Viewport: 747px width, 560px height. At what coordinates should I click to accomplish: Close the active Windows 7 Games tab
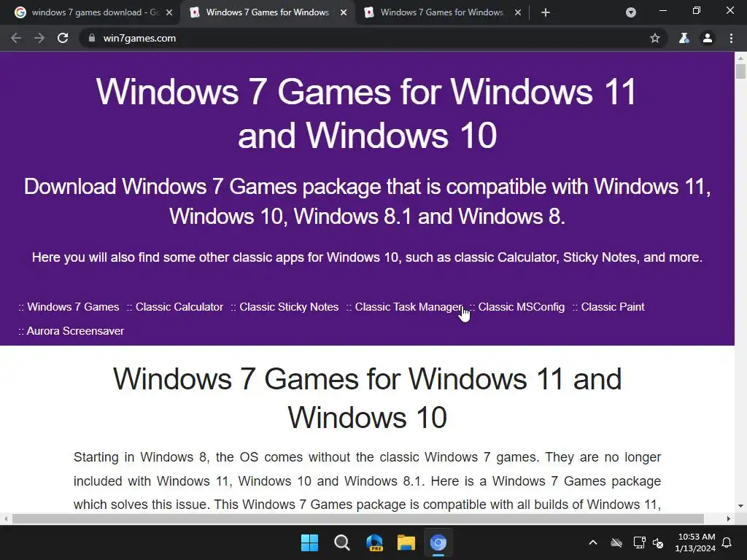coord(344,13)
